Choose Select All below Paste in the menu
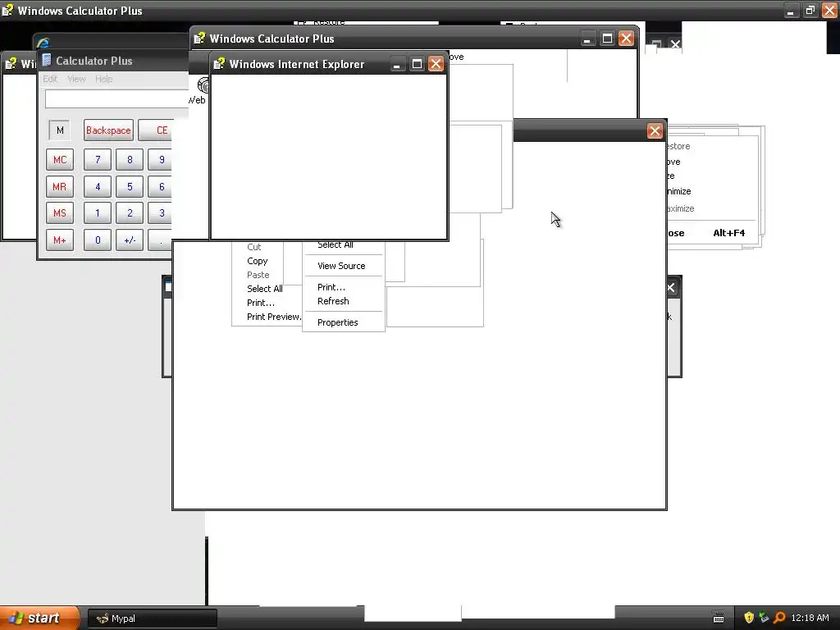Image resolution: width=840 pixels, height=630 pixels. [265, 289]
